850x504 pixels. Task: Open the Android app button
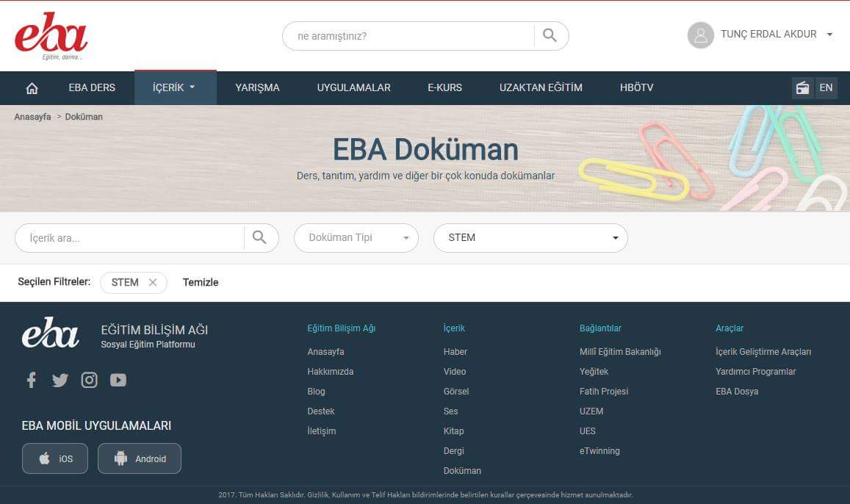(140, 458)
